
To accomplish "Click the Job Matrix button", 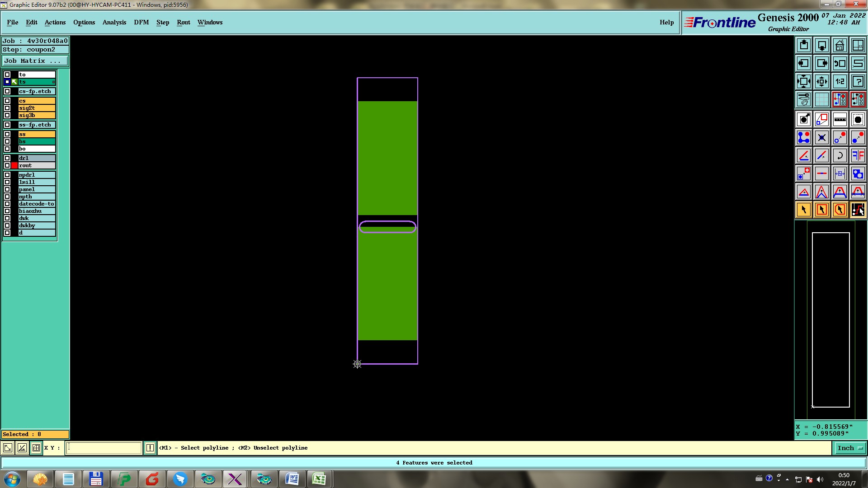I will click(35, 61).
